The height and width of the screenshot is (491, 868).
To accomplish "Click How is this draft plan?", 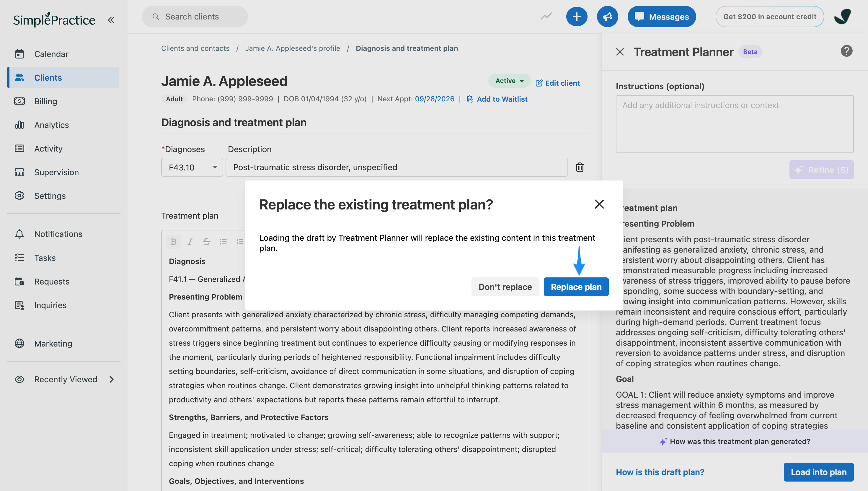I will pyautogui.click(x=660, y=472).
